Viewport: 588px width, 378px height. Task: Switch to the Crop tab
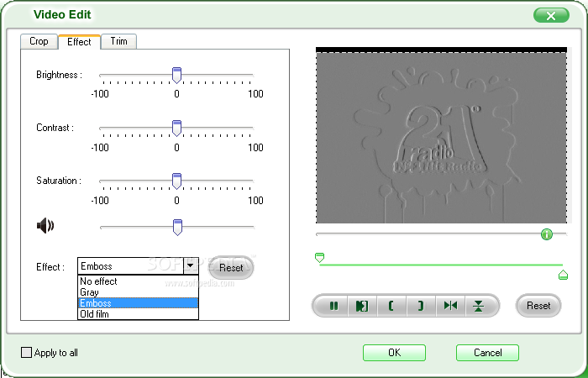point(39,41)
